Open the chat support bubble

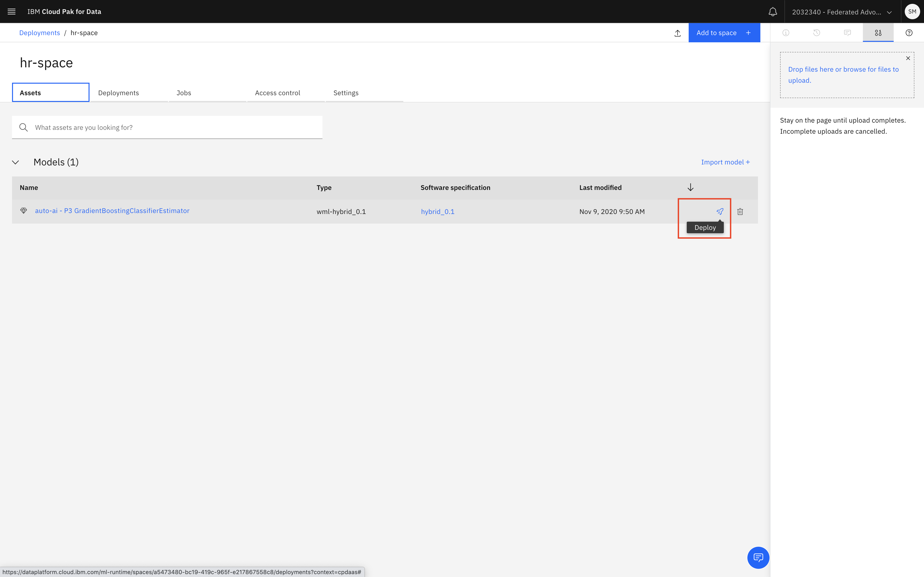[x=758, y=558]
